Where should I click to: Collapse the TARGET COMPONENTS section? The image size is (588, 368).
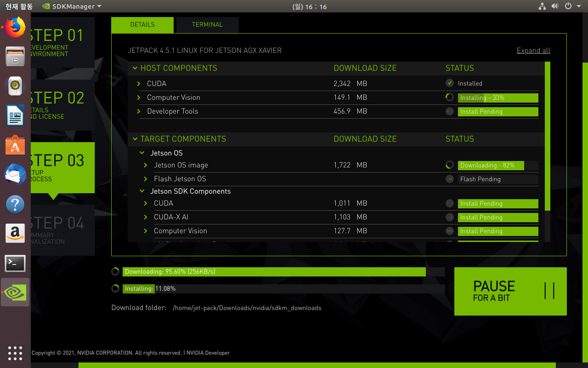point(135,139)
